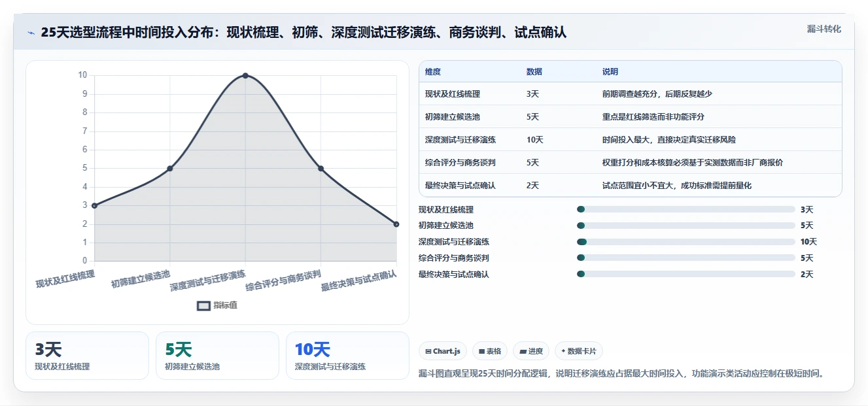
Task: Select the 进度 tag button
Action: 530,351
